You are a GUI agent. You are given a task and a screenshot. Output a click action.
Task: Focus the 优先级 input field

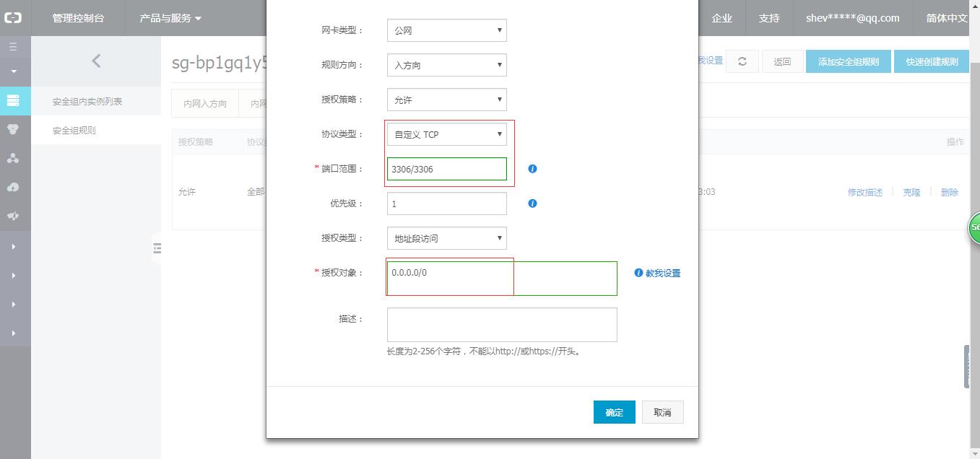pyautogui.click(x=447, y=204)
